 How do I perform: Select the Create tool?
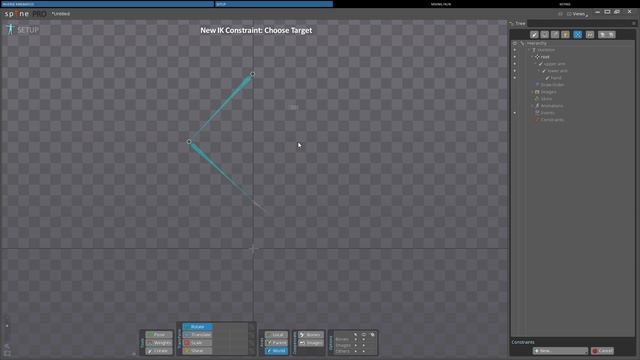tap(159, 351)
